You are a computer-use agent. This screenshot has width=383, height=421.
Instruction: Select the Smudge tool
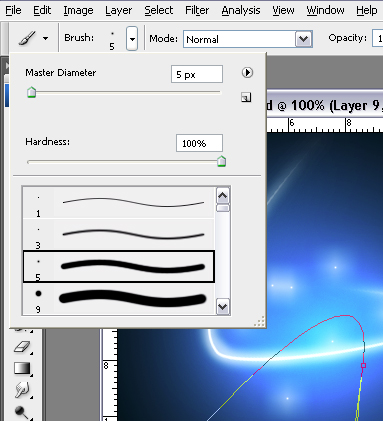22,389
